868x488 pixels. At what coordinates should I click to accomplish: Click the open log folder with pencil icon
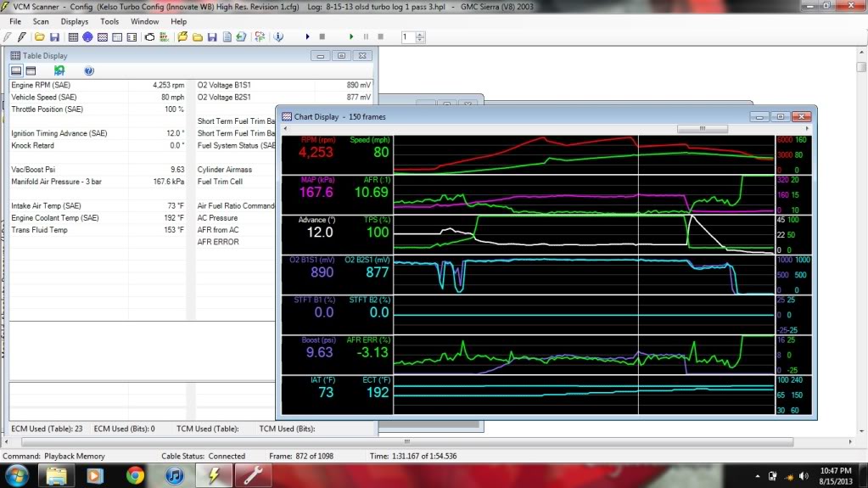tap(182, 37)
